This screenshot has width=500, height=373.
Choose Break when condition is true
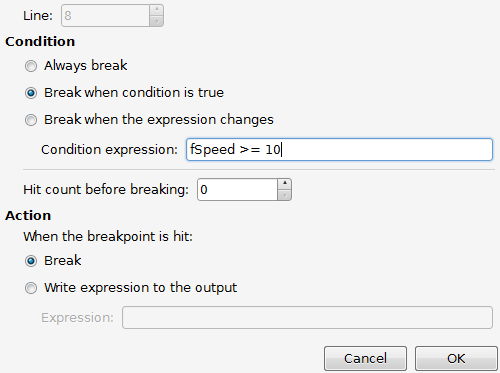pos(31,93)
